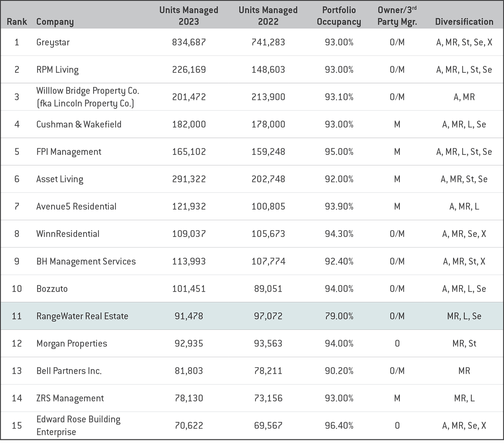Click the 90.20% occupancy value
504x444 pixels.
coord(339,371)
